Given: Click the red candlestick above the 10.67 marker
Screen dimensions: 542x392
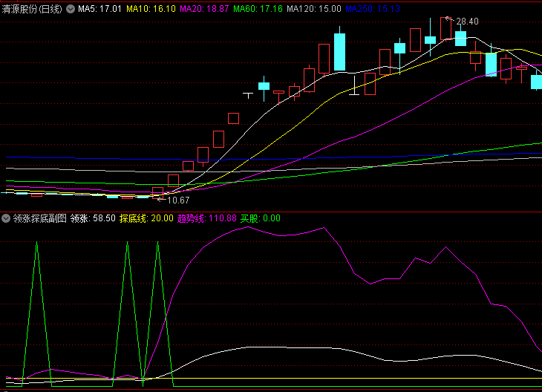Looking at the screenshot, I should pyautogui.click(x=157, y=193).
